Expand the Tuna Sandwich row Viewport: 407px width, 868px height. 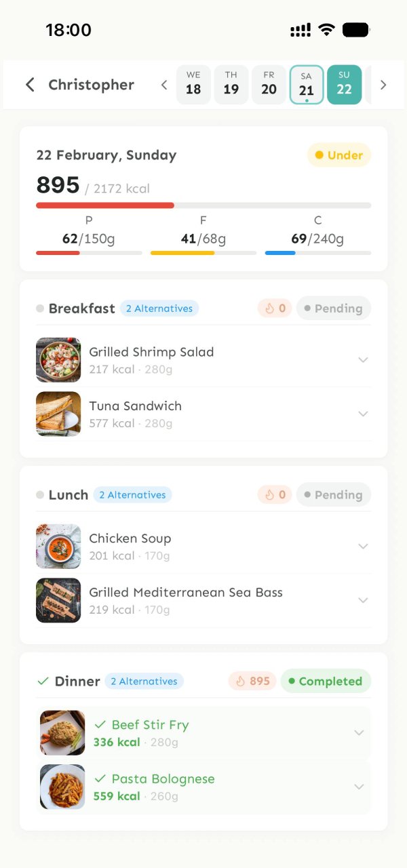tap(363, 414)
